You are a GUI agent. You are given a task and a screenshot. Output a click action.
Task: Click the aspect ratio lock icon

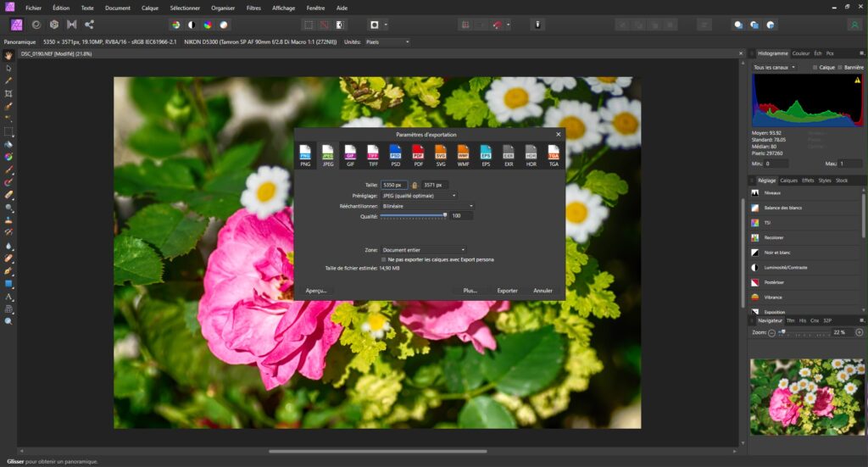tap(415, 185)
